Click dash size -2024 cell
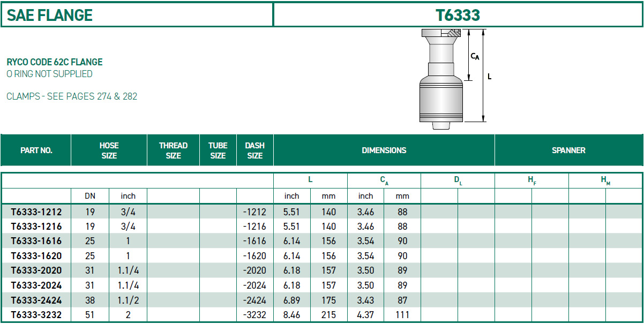The height and width of the screenshot is (324, 644). click(x=254, y=285)
